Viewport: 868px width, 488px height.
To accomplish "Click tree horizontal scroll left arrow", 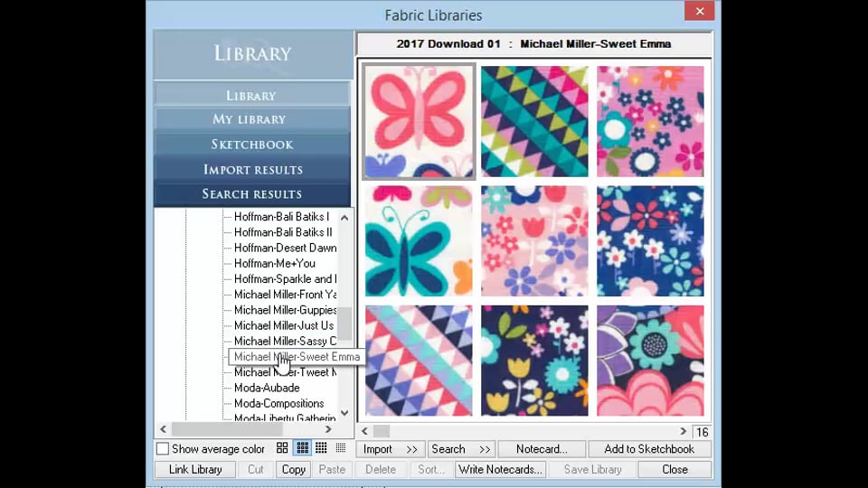I will (164, 429).
